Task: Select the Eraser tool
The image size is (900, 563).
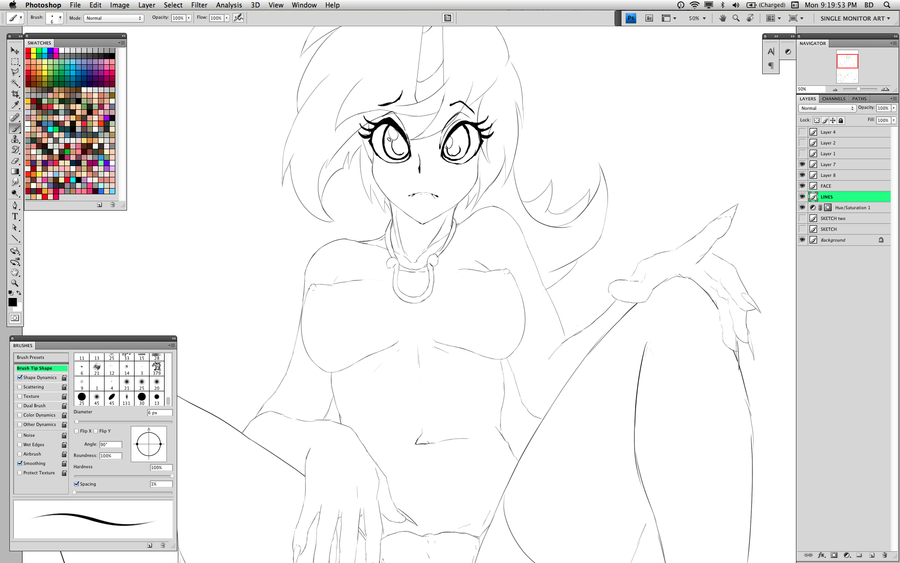Action: pos(15,161)
